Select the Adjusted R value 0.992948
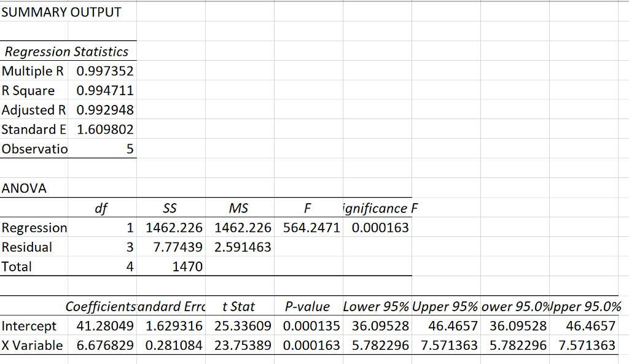 101,110
